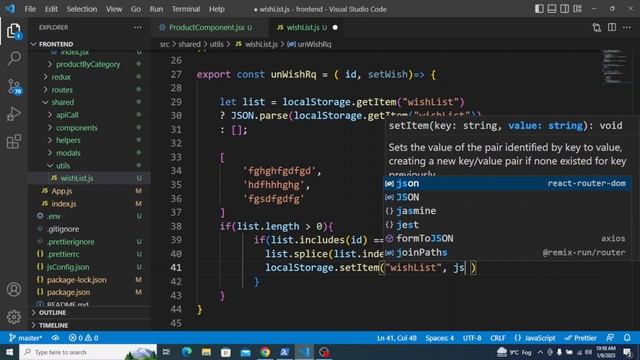Open App.js in the explorer

pyautogui.click(x=62, y=191)
